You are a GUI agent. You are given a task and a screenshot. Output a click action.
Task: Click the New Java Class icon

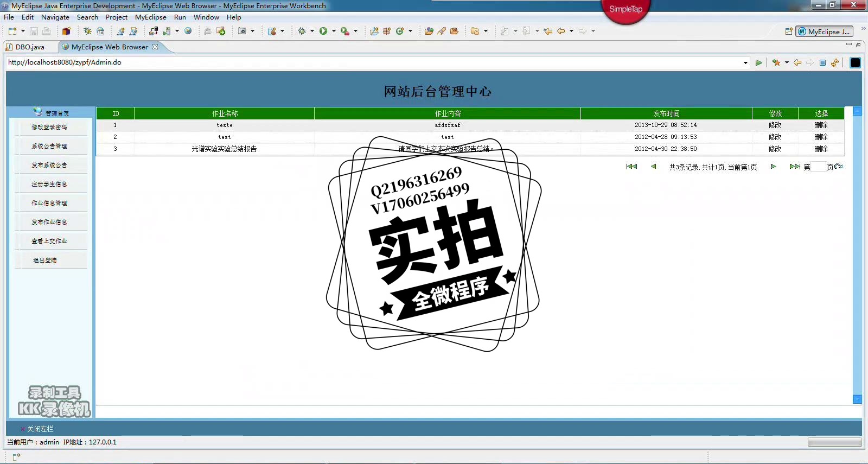tap(400, 31)
